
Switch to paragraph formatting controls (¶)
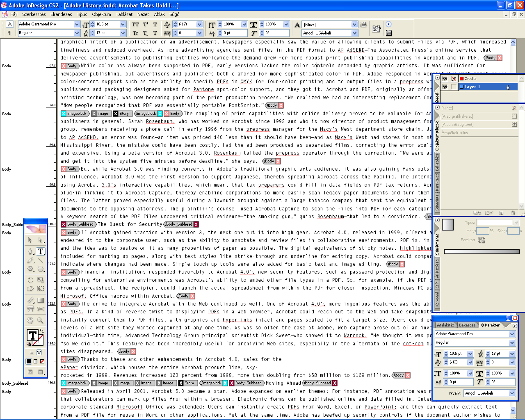[10, 33]
